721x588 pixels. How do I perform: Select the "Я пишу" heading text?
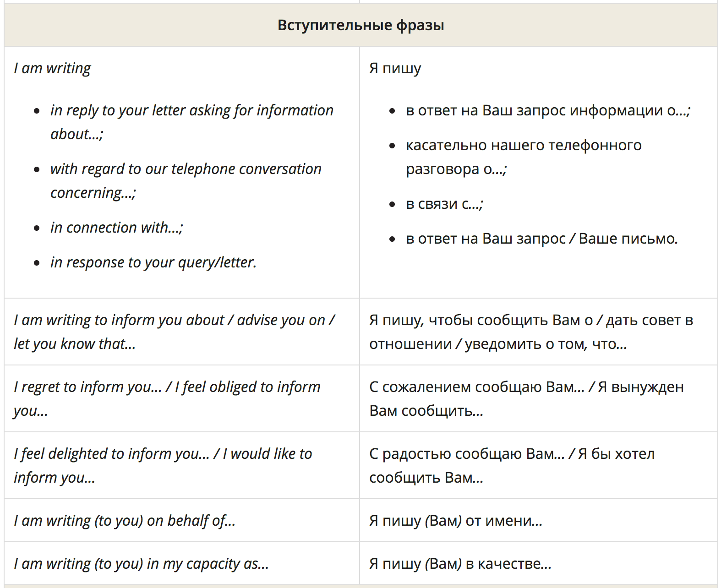pos(395,68)
